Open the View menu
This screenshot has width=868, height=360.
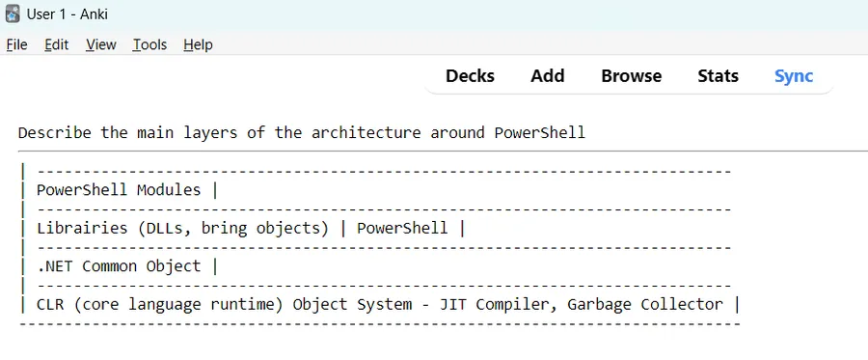100,44
